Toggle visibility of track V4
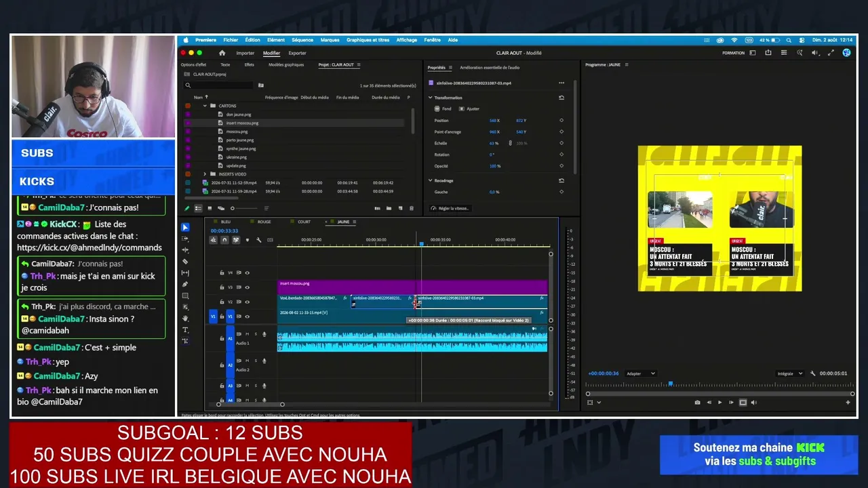Screen dimensions: 868x488 247,272
